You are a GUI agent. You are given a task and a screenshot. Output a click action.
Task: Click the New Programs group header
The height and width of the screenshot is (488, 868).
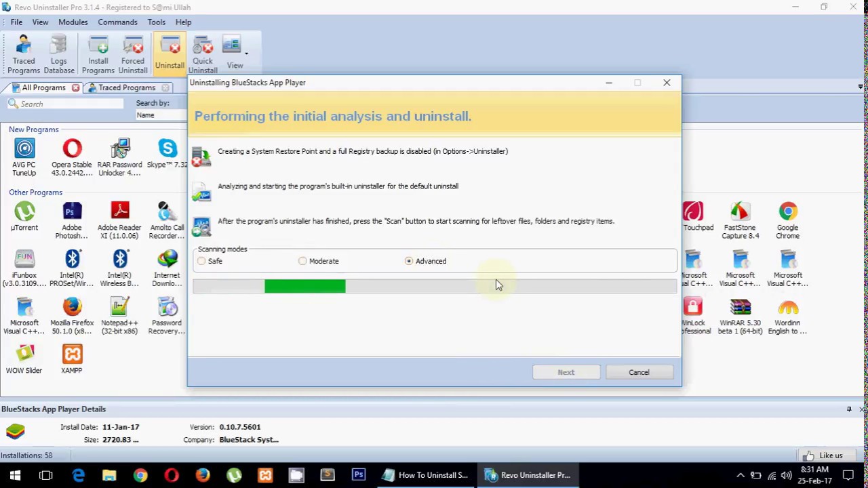tap(34, 129)
